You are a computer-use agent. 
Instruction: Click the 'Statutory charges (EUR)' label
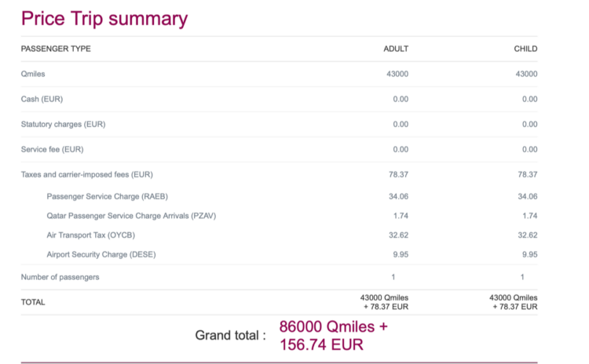tap(63, 124)
